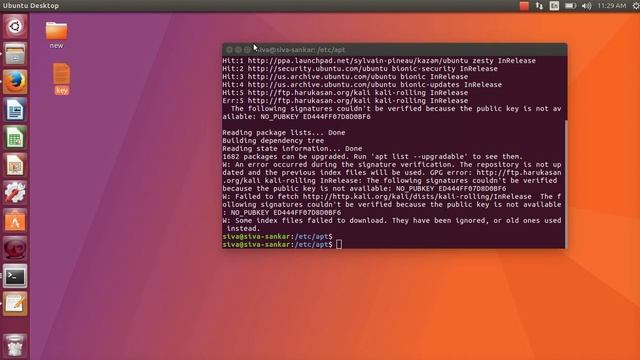Open the Files file manager in launcher
The height and width of the screenshot is (360, 640).
coord(15,54)
